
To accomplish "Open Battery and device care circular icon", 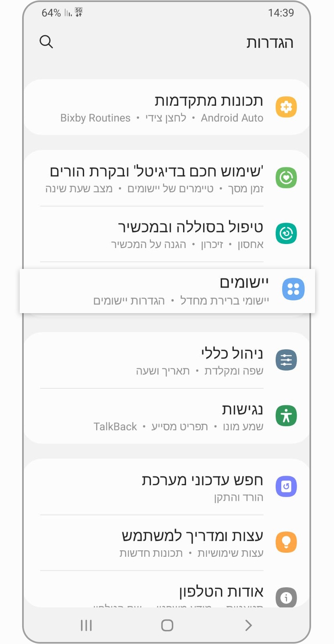I will 286,233.
